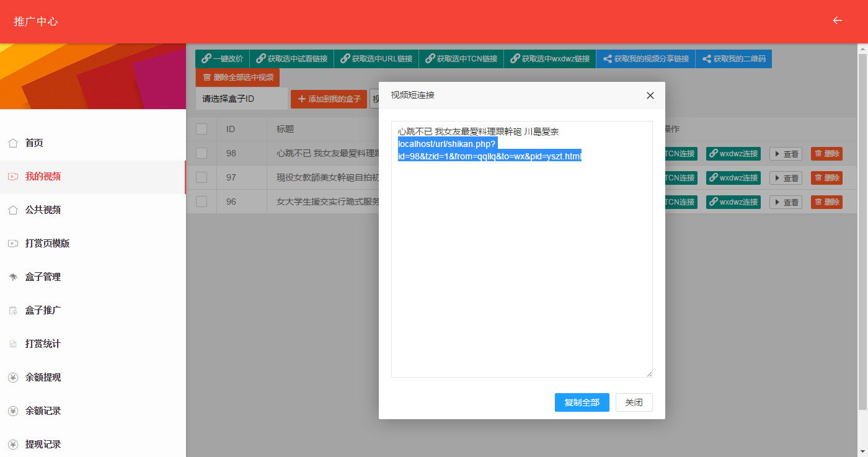The width and height of the screenshot is (868, 457).
Task: Click 复制全部 button in dialog
Action: click(582, 402)
